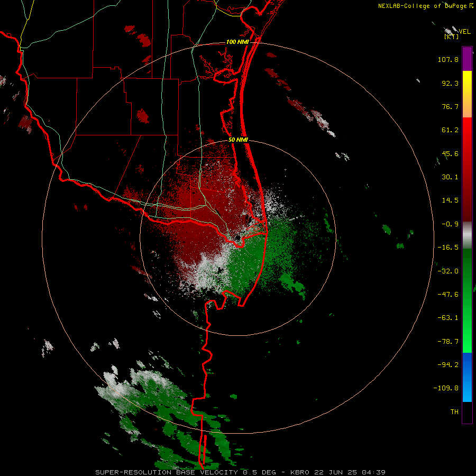
Task: Select the -47.6 legend value
Action: [448, 295]
